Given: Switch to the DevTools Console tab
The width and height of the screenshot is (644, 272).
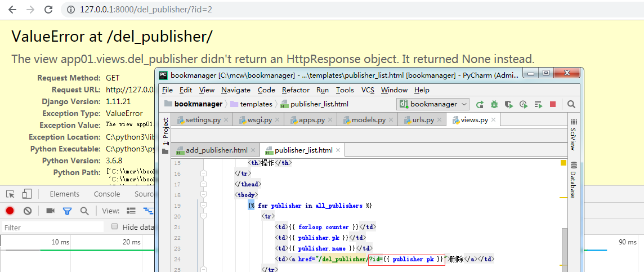Looking at the screenshot, I should click(107, 194).
